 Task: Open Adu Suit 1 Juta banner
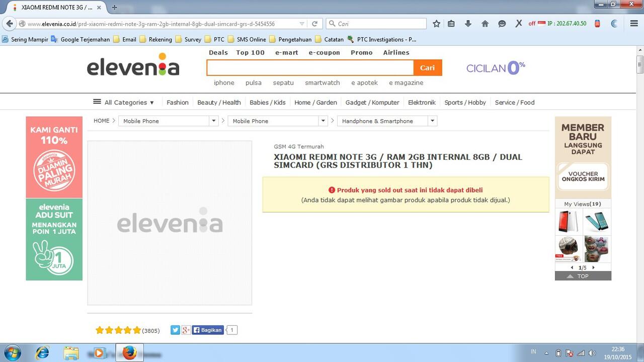point(54,239)
